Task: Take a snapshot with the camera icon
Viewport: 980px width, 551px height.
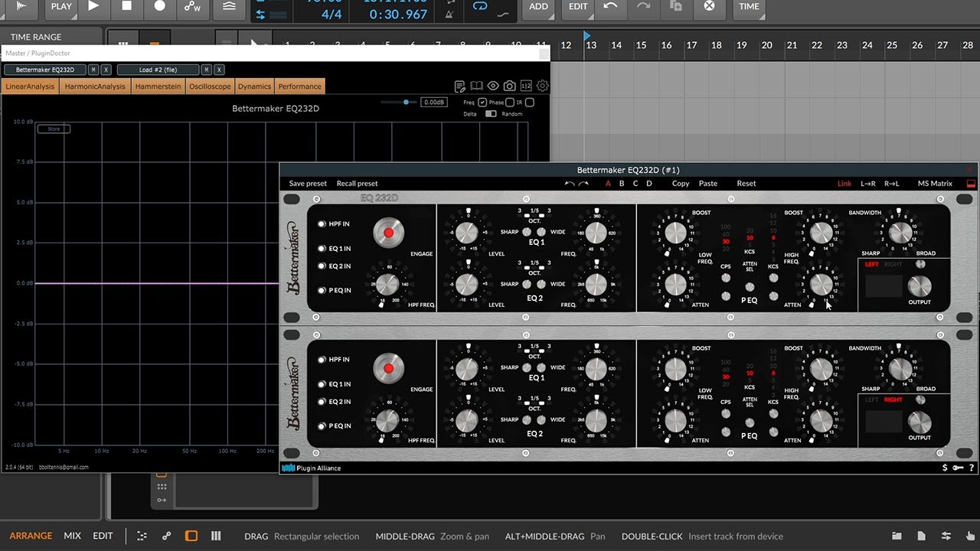Action: point(509,86)
